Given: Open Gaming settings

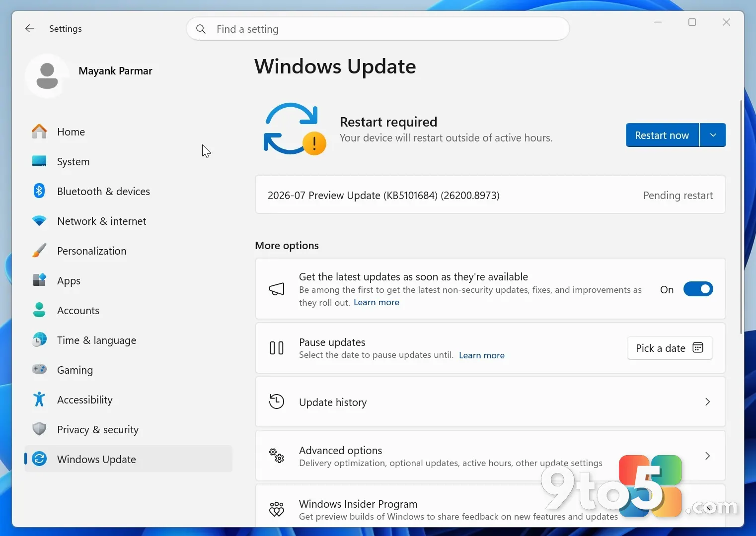Looking at the screenshot, I should pos(128,370).
